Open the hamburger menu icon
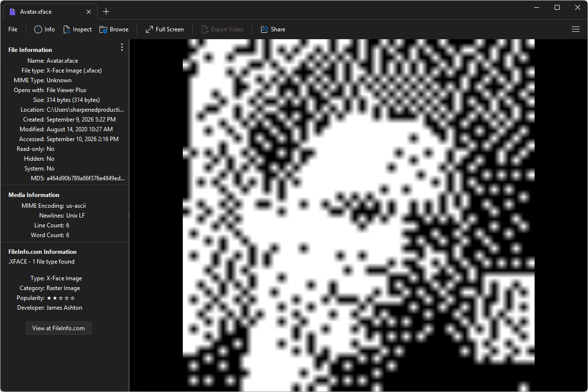Image resolution: width=588 pixels, height=392 pixels. (x=576, y=29)
